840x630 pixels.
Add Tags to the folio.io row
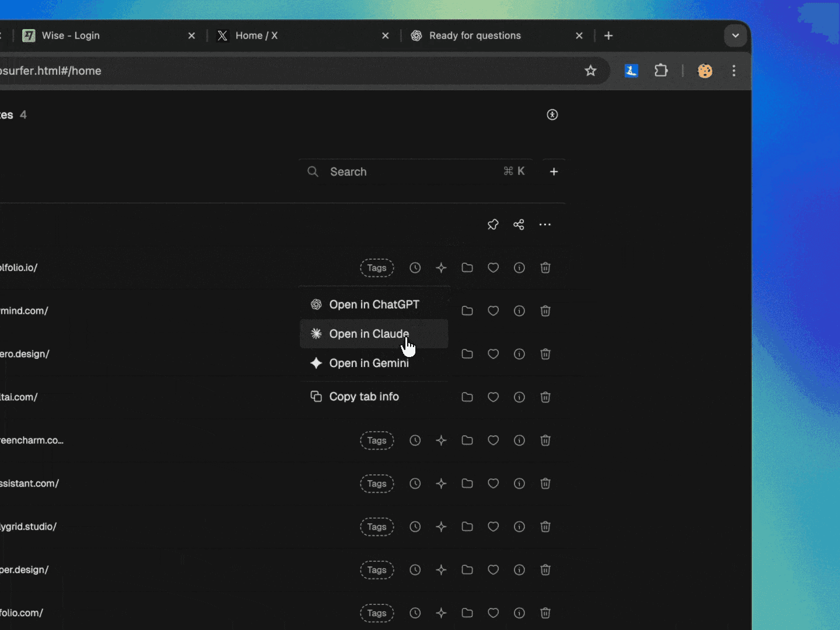[x=377, y=268]
